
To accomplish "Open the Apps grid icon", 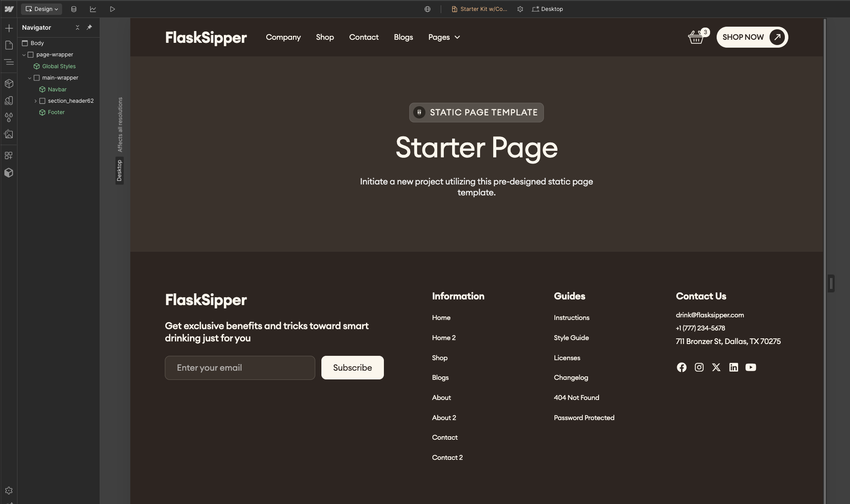I will [9, 156].
